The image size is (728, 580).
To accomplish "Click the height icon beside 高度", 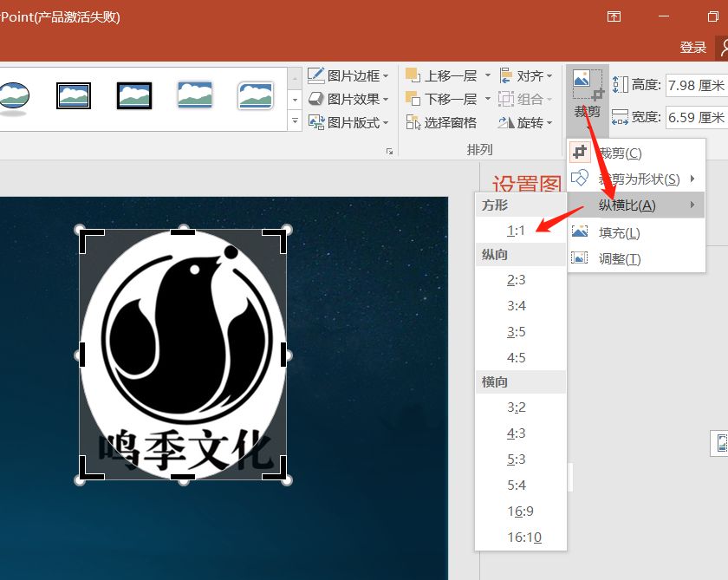I will pos(620,85).
